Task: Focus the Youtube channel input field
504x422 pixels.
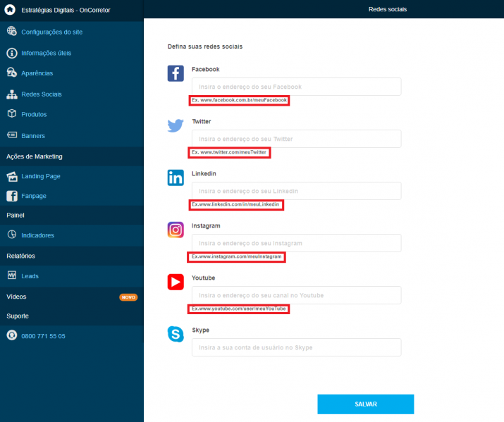Action: 296,295
